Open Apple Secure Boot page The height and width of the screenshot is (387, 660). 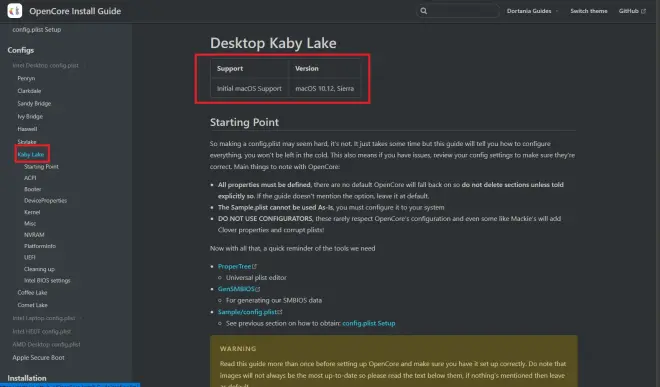point(38,358)
